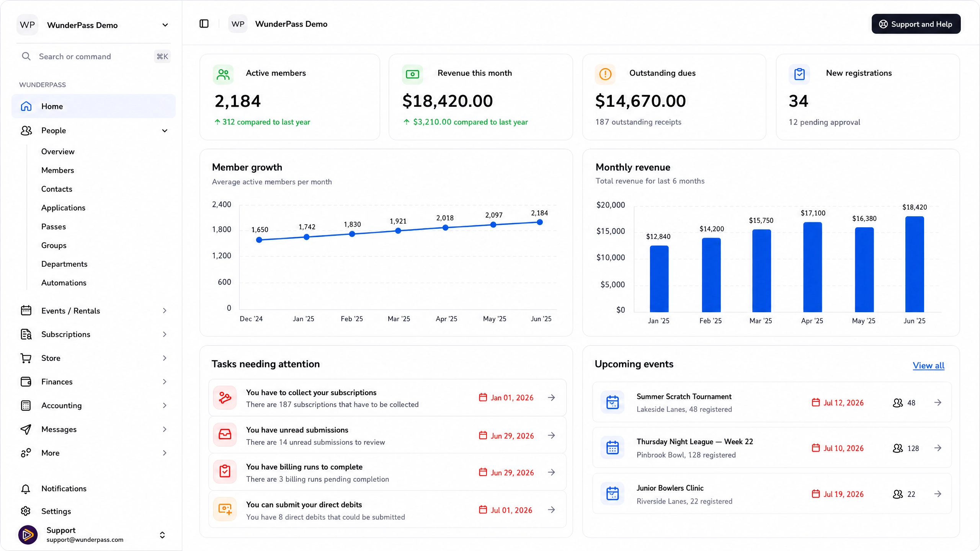Go to the Members page
Viewport: 980px width, 551px height.
click(x=57, y=170)
